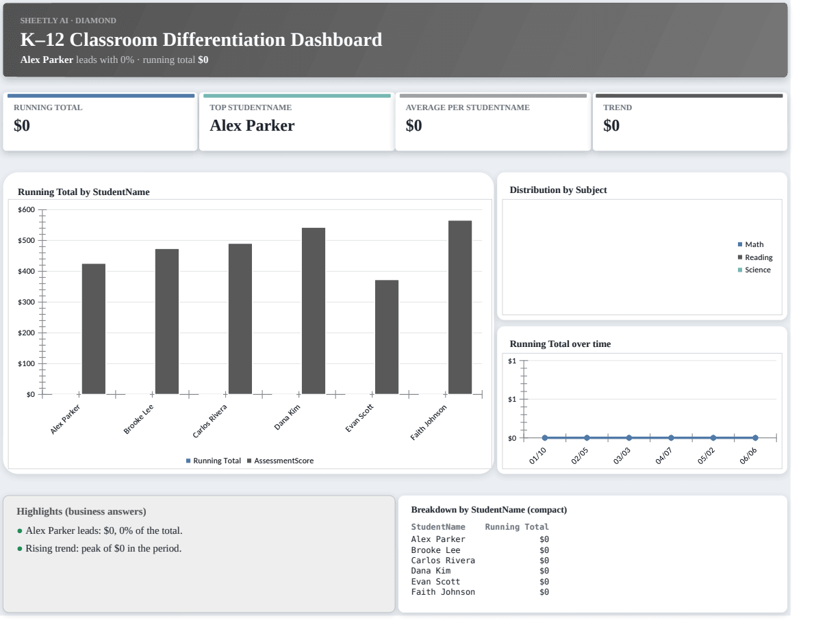840x631 pixels.
Task: Click the 'Rising trend' highlight bullet
Action: 99,548
